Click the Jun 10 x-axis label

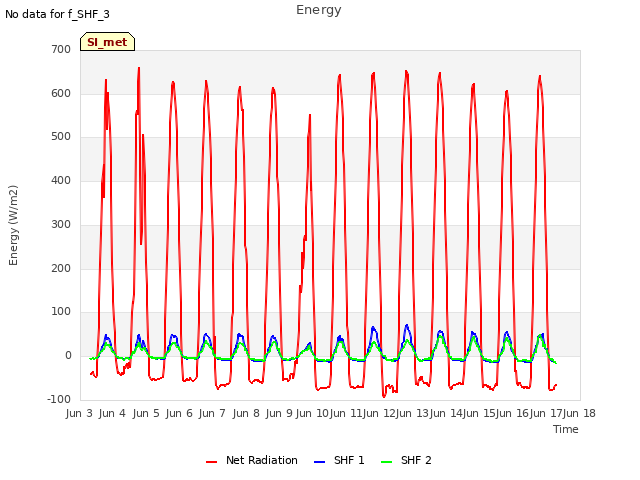click(312, 413)
